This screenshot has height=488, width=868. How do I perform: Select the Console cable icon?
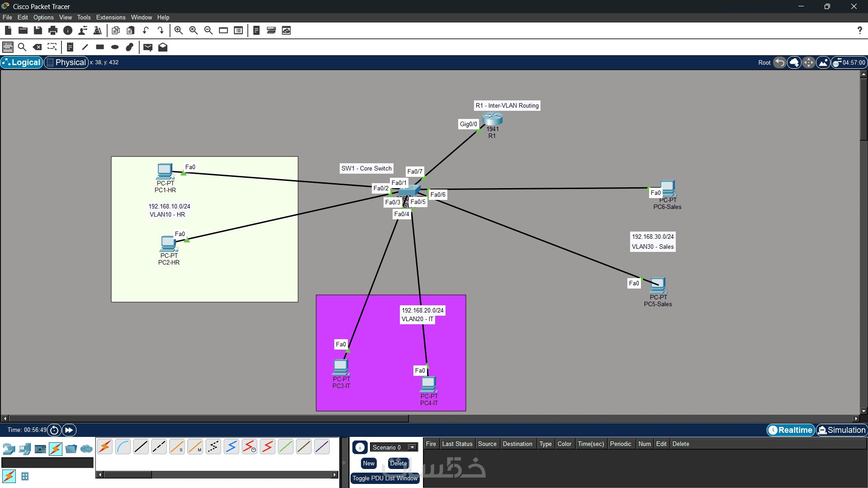coord(123,447)
